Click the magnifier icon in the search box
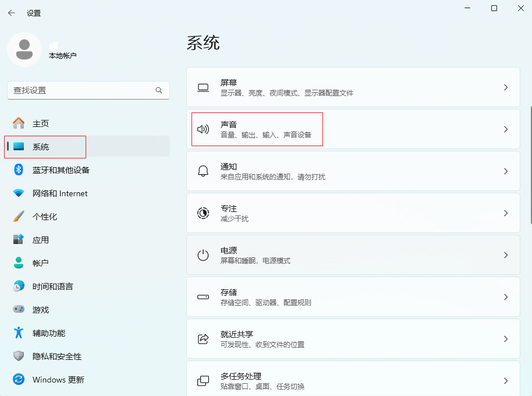The width and height of the screenshot is (532, 396). 159,90
